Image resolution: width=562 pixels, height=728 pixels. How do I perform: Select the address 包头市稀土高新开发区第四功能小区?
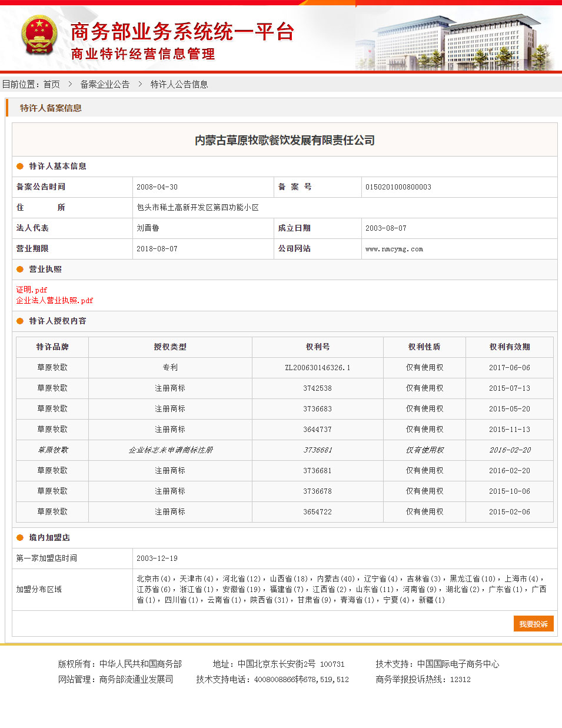198,208
